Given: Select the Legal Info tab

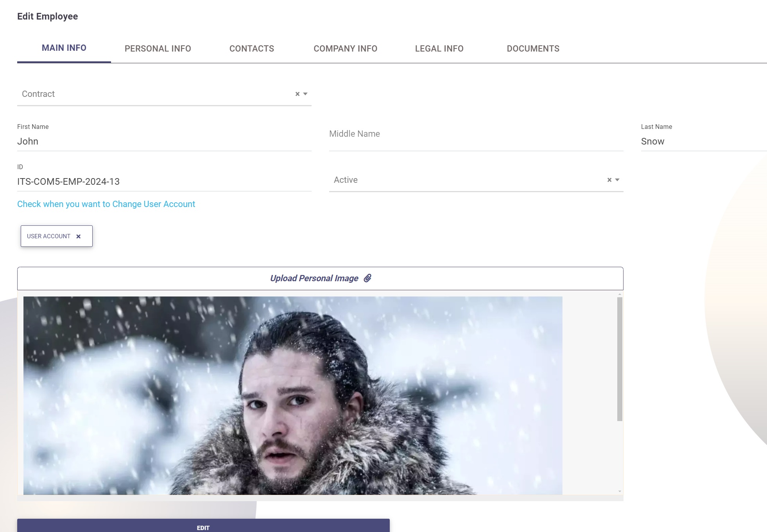Looking at the screenshot, I should [439, 48].
